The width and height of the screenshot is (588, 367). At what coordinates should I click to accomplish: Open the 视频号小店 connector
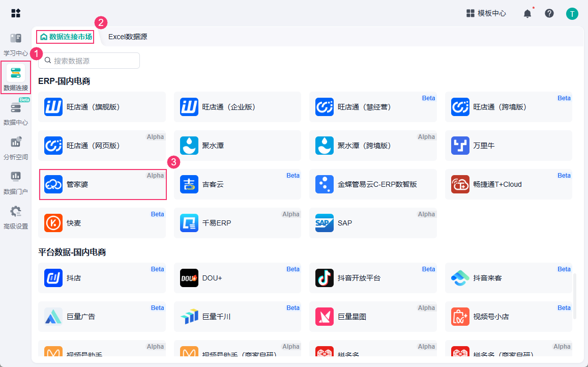click(x=509, y=317)
